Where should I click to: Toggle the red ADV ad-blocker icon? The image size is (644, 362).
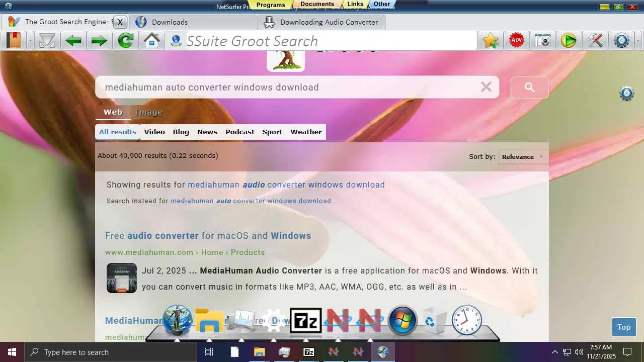517,41
